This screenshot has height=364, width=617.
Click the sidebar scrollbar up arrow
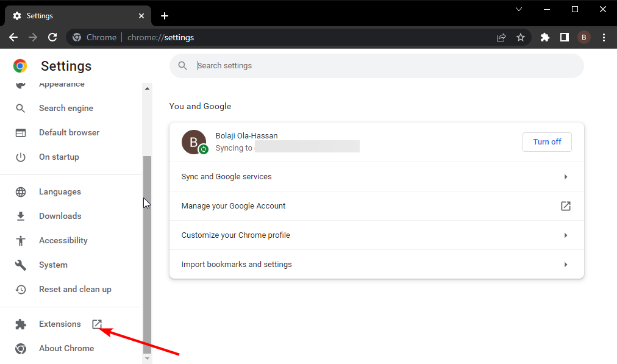(x=147, y=88)
